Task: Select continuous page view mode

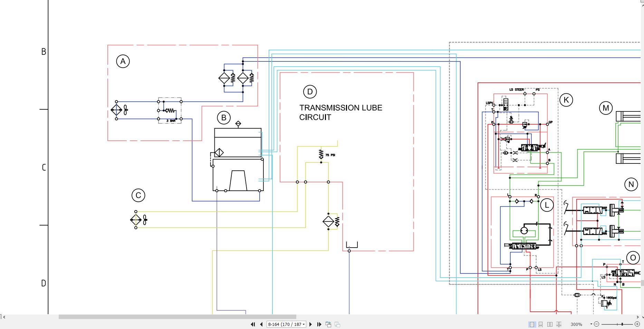Action: pos(541,324)
